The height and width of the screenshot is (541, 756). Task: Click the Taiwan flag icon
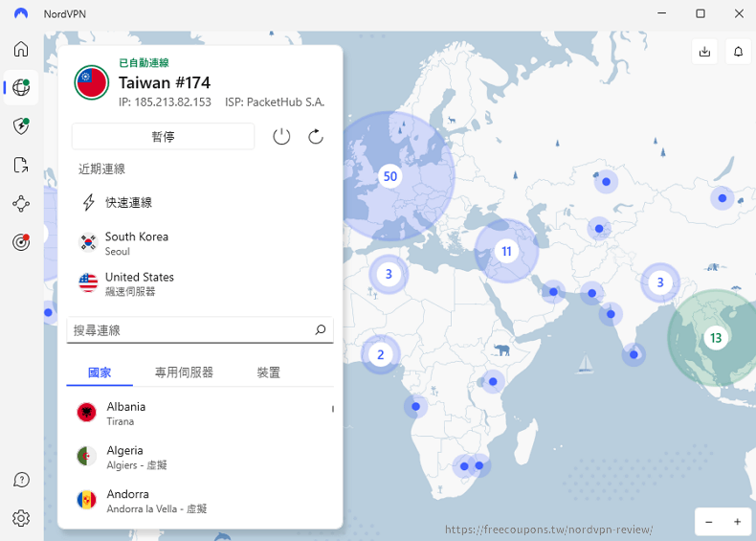pos(92,82)
